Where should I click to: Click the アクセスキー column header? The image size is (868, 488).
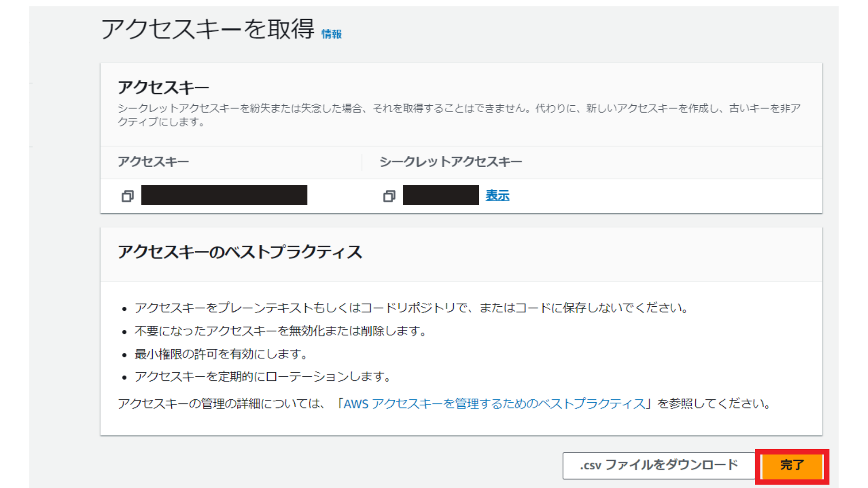pyautogui.click(x=154, y=161)
